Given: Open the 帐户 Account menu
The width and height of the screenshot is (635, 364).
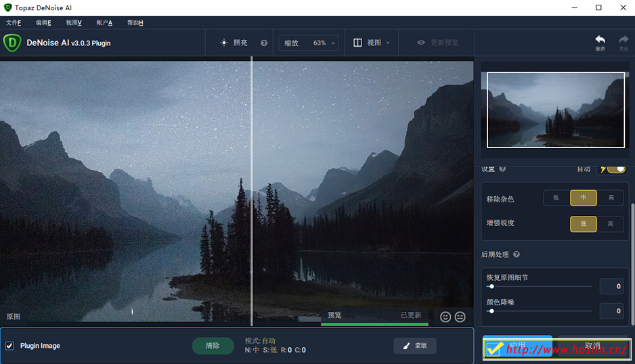Looking at the screenshot, I should click(104, 23).
